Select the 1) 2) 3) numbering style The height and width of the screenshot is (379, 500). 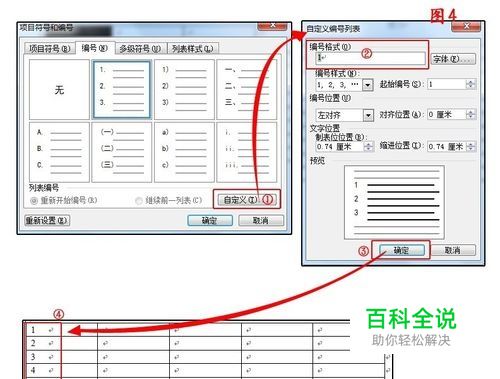click(x=184, y=90)
